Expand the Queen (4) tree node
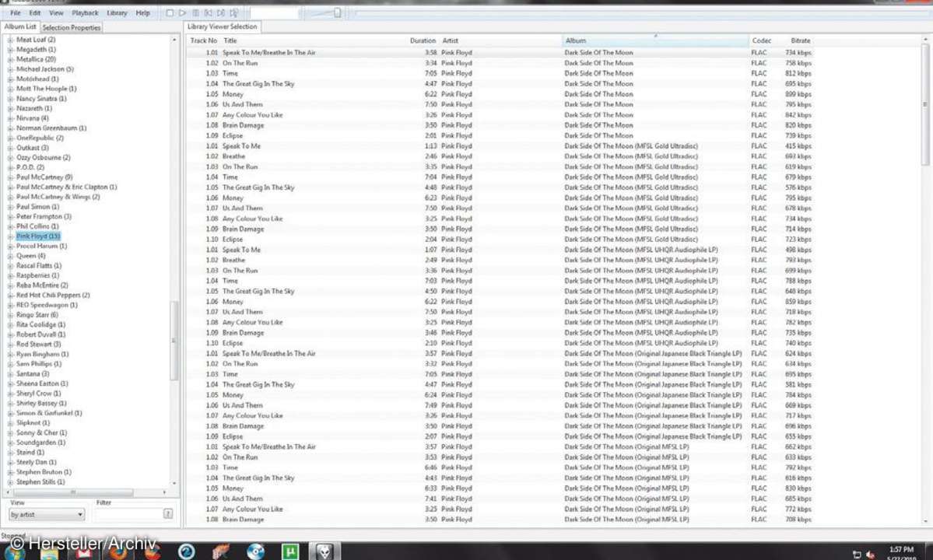Viewport: 933px width, 560px height. 10,256
